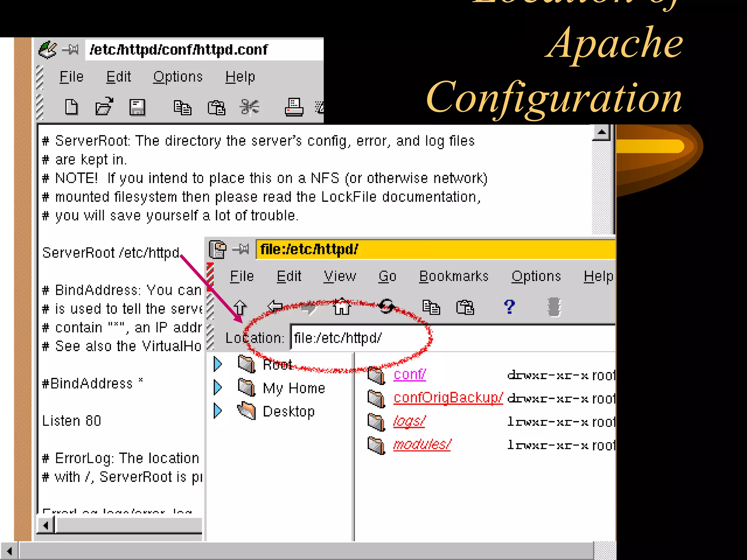Click the ServerRoot /etc/httpd line in editor
This screenshot has width=747, height=560.
[111, 253]
